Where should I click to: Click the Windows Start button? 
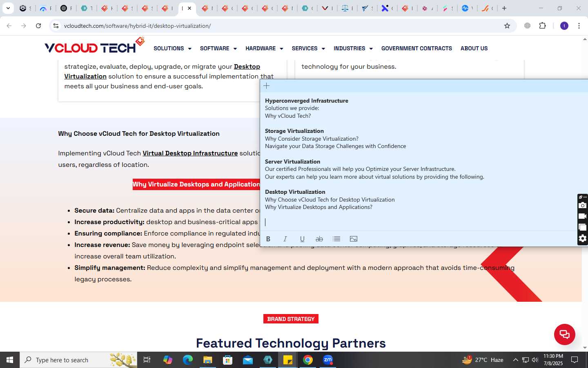click(x=10, y=360)
